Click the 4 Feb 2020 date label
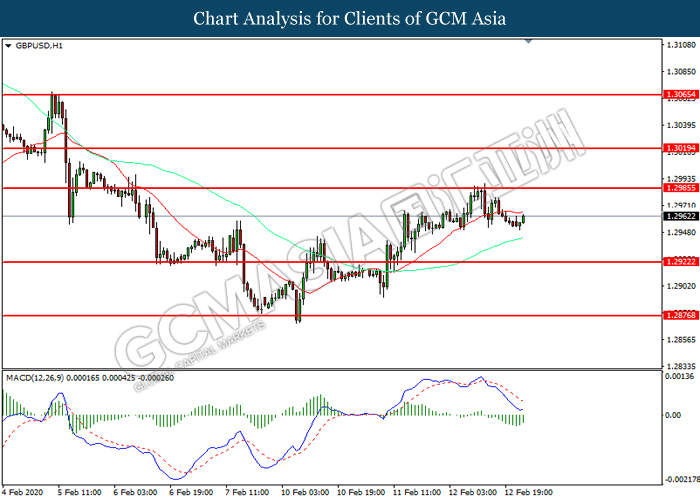This screenshot has height=500, width=700. [x=23, y=492]
